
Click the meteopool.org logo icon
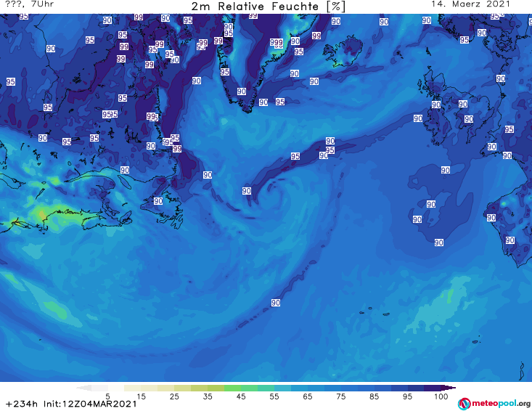point(464,404)
